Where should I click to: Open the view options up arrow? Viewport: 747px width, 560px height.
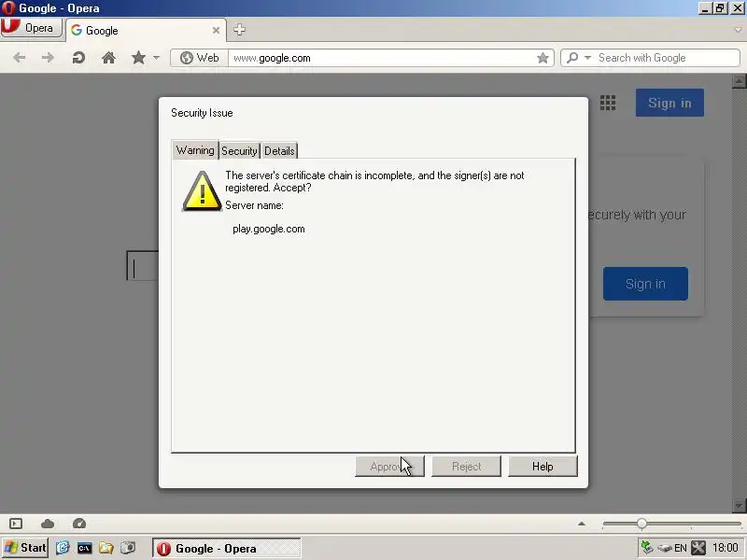(582, 524)
